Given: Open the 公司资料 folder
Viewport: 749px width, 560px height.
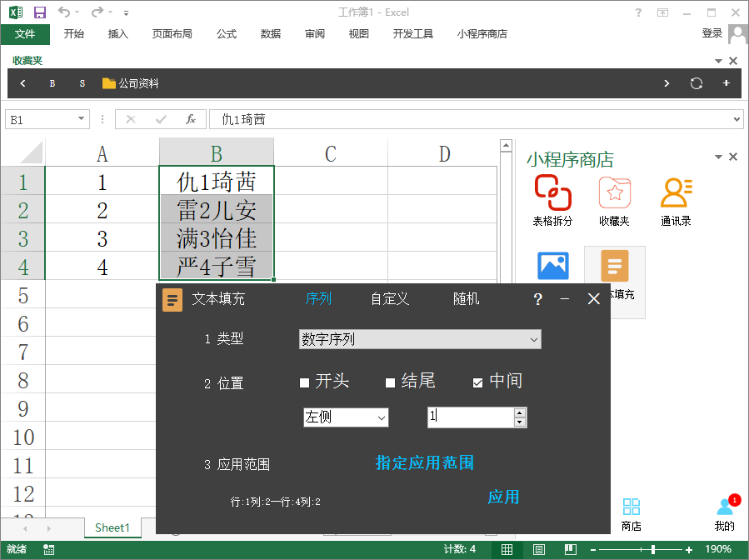Looking at the screenshot, I should [131, 83].
